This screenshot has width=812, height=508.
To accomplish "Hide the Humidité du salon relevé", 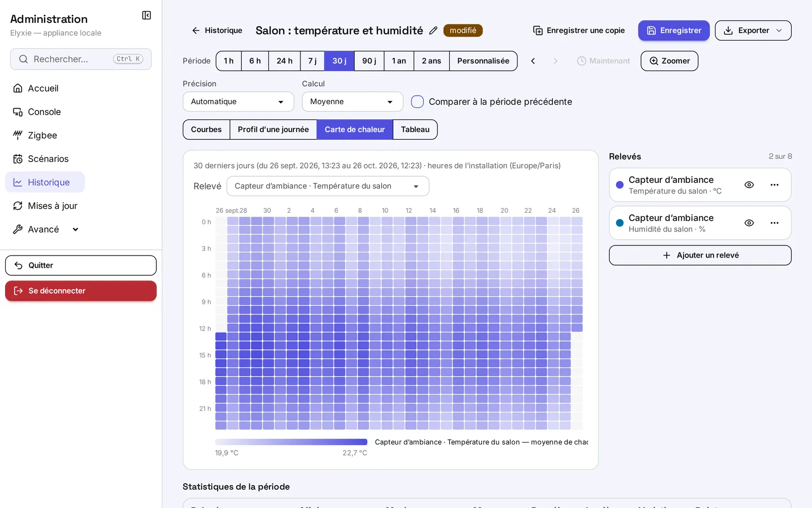I will 749,223.
